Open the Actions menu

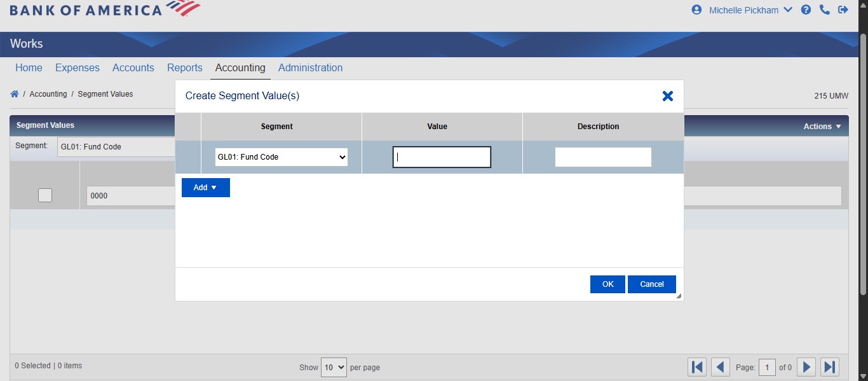tap(822, 125)
